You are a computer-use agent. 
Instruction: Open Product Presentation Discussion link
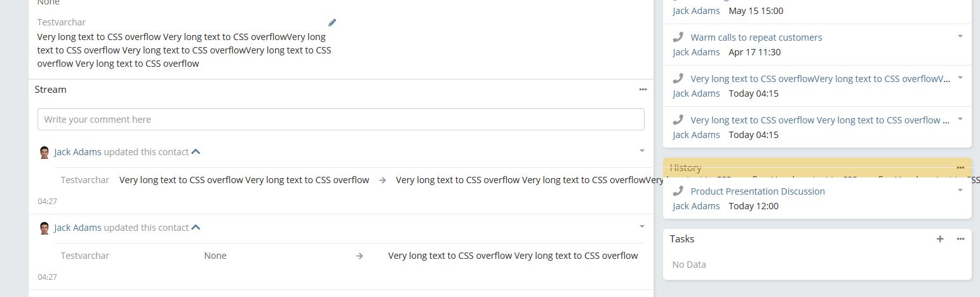tap(757, 191)
